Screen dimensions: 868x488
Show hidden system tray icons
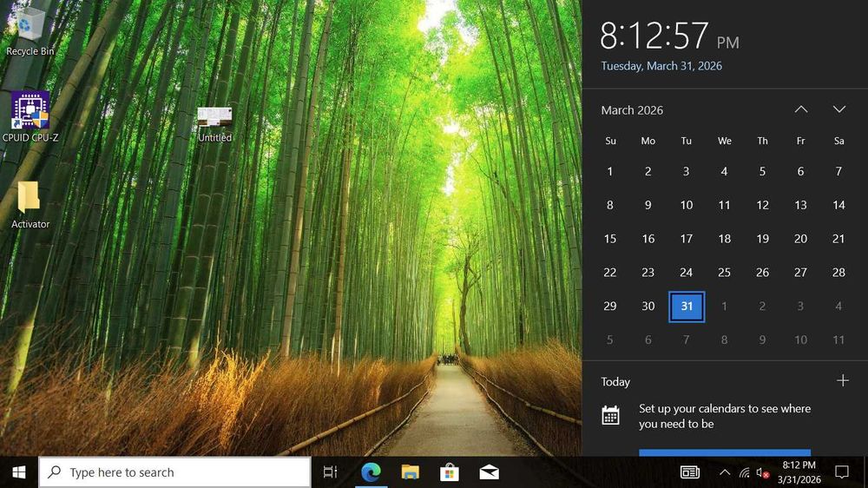[x=725, y=472]
